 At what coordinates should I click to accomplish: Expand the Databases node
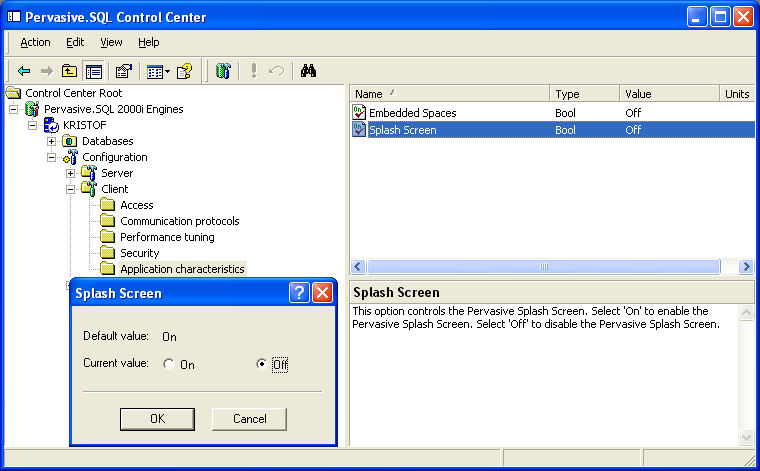51,141
